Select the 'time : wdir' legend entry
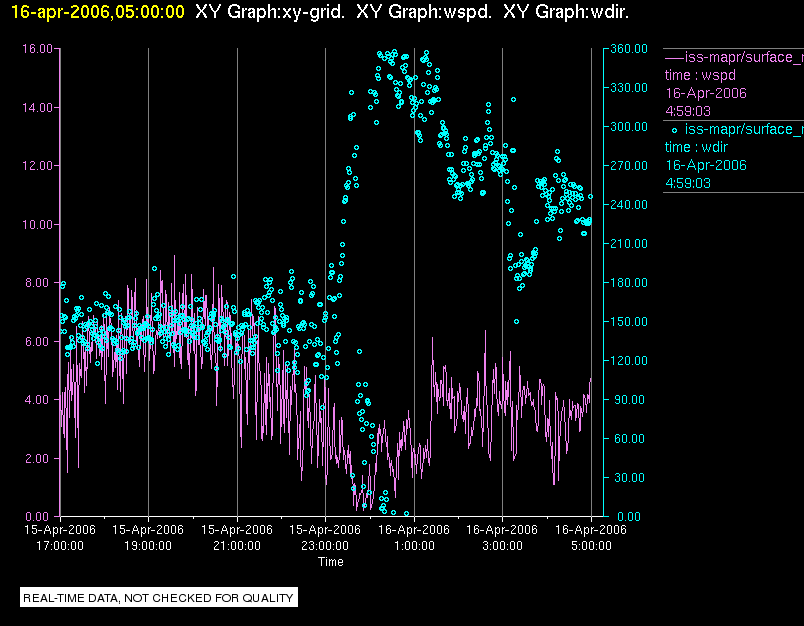The image size is (804, 626). click(699, 147)
